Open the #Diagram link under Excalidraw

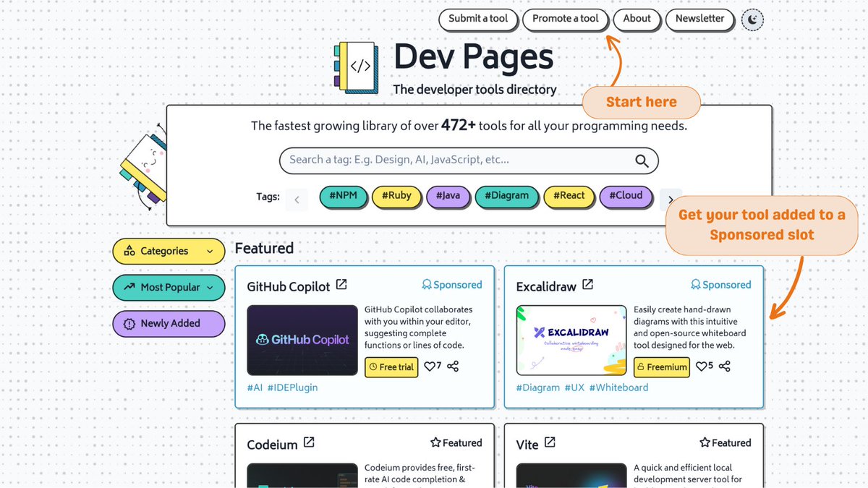click(537, 388)
